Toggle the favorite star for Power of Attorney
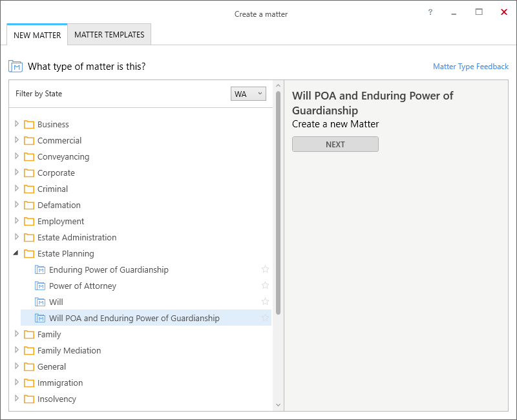517x420 pixels. 265,286
